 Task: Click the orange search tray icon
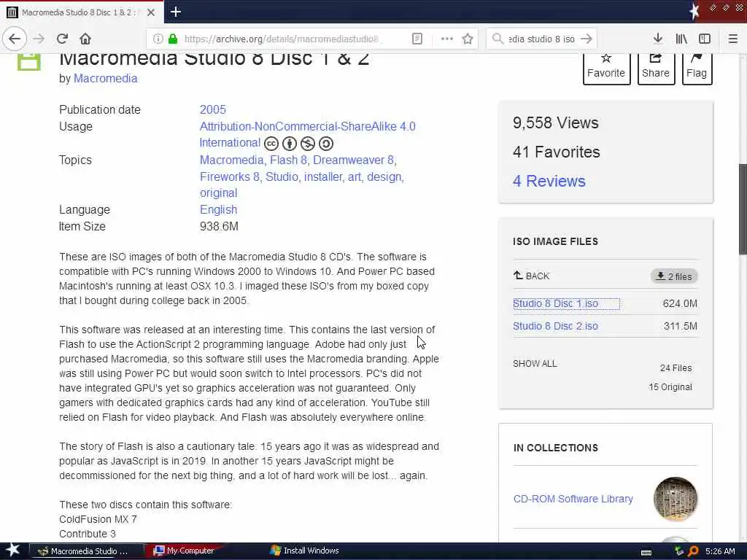[693, 551]
